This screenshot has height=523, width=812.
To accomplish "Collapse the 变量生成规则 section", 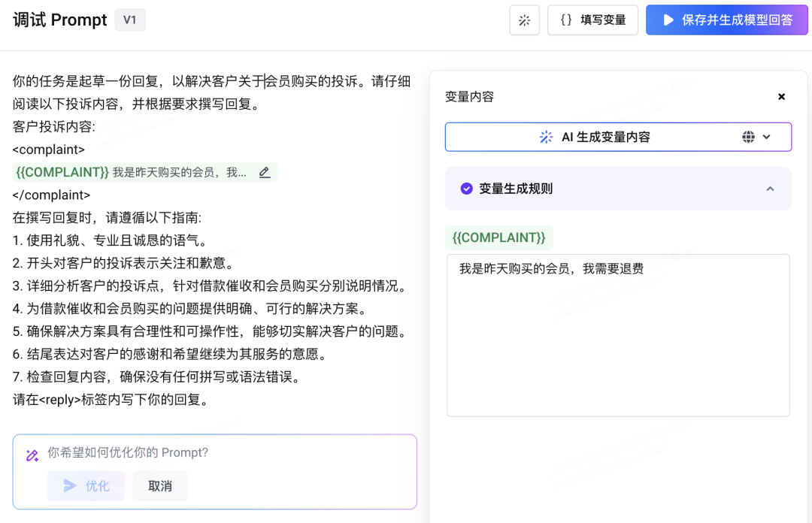I will 770,189.
